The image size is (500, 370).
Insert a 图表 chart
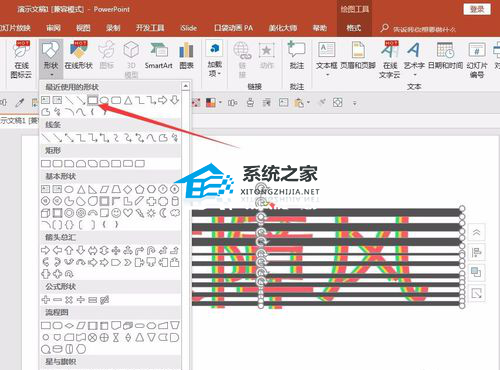tap(186, 55)
